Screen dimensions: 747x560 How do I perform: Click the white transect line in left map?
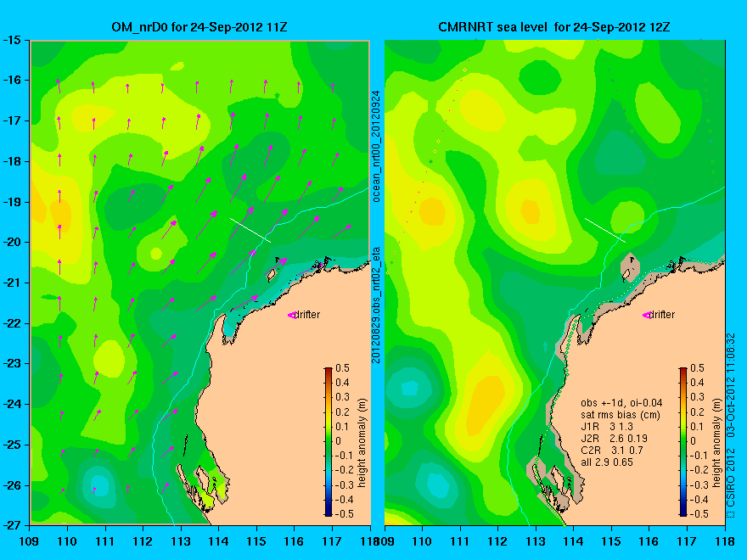[250, 230]
